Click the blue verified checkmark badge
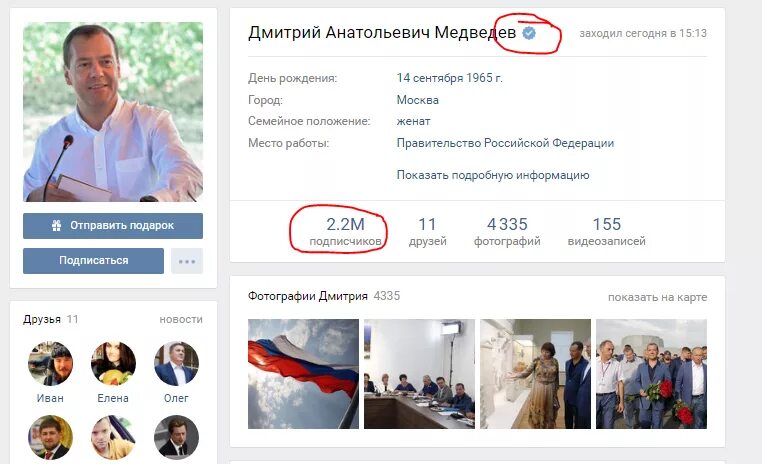762x464 pixels. coord(529,33)
